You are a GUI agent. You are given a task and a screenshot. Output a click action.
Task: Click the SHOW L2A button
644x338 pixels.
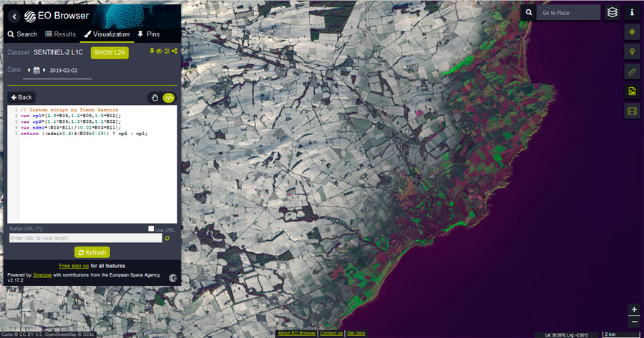point(109,52)
